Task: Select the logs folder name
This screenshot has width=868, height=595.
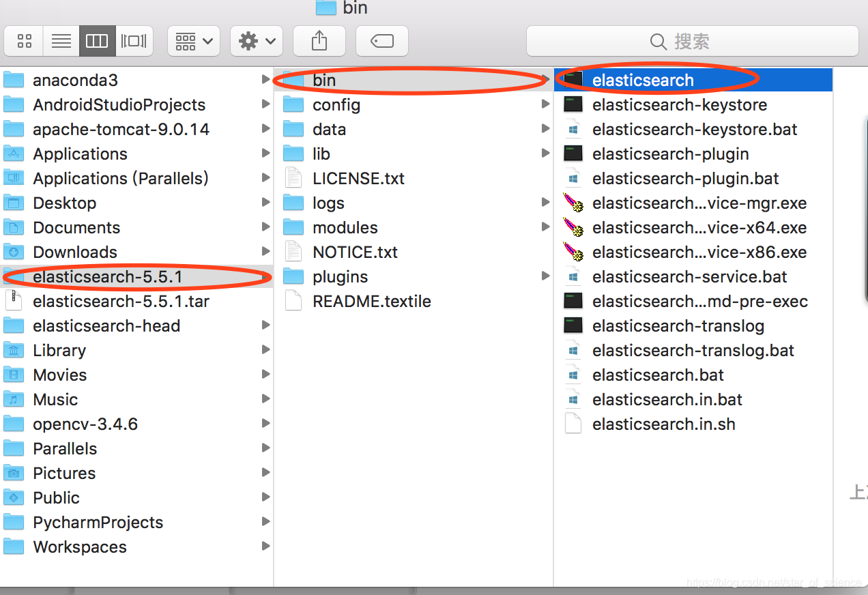Action: [x=328, y=203]
